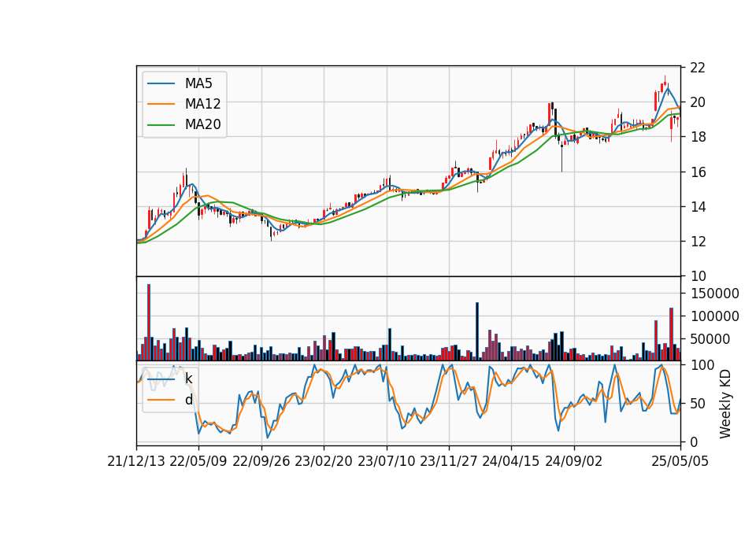The height and width of the screenshot is (543, 756).
Task: Click the price axis value 16
Action: coord(698,172)
